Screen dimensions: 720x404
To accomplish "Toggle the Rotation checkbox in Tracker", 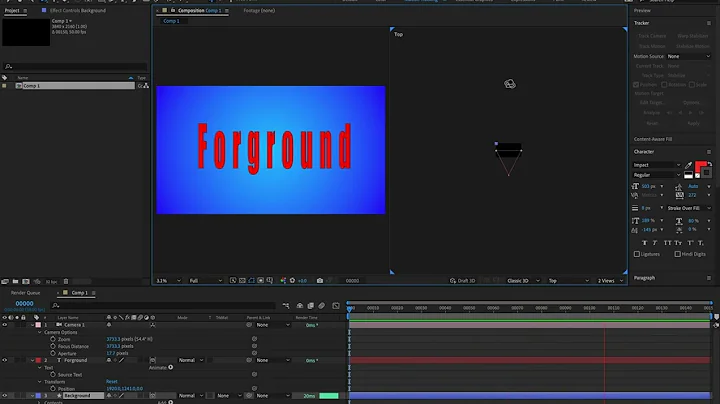I will click(664, 84).
